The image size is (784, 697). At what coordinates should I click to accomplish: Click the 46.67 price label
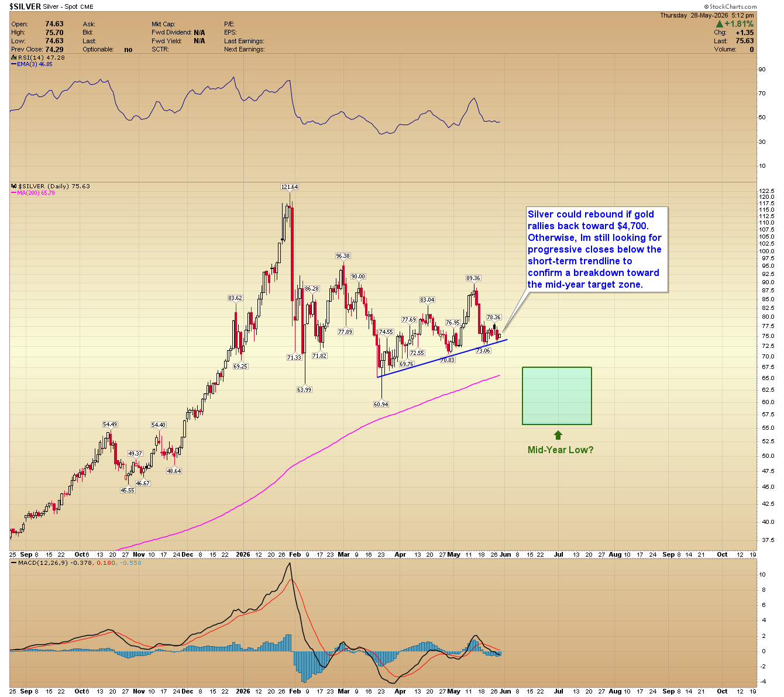click(143, 484)
